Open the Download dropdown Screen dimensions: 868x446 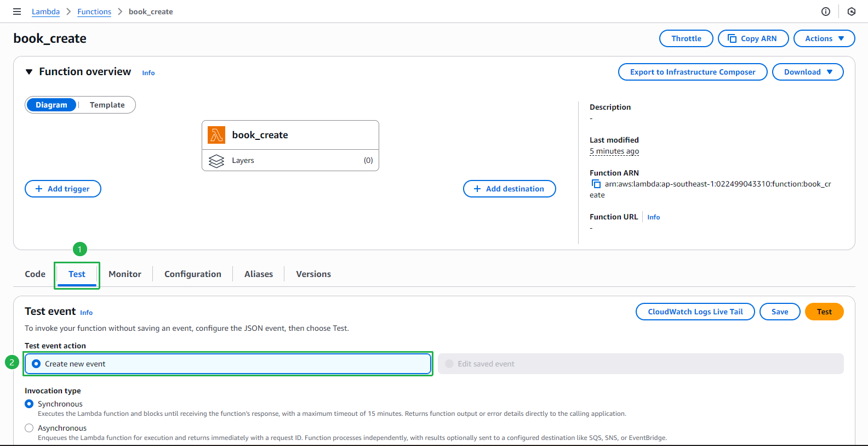pos(808,72)
